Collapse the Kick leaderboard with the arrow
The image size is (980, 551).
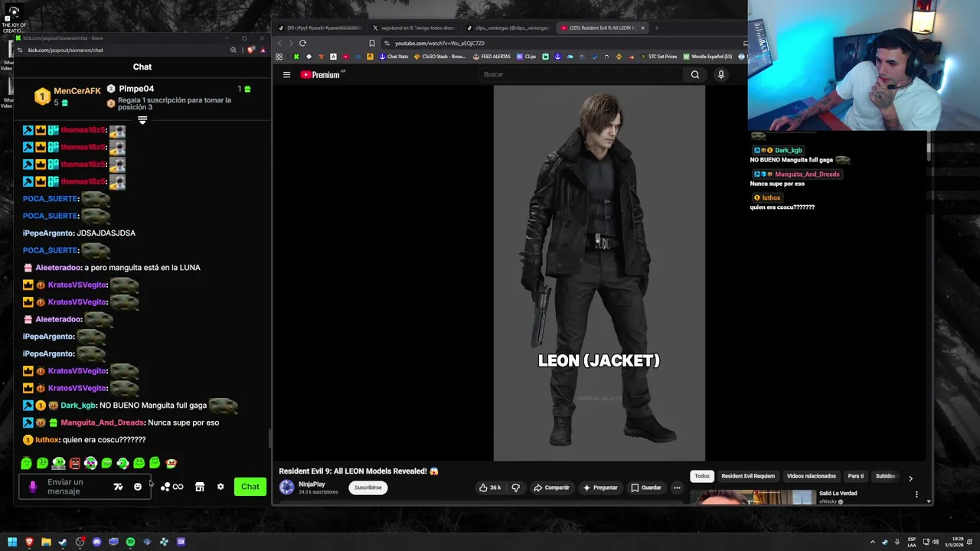coord(142,120)
